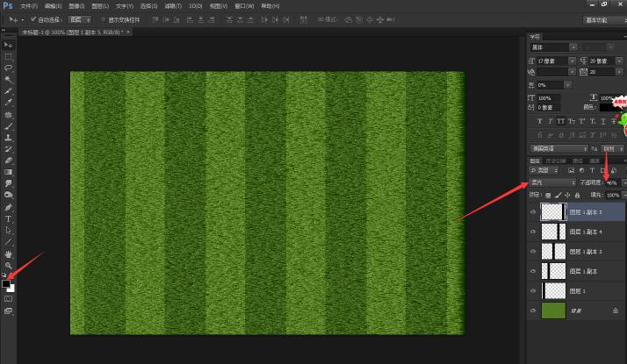Open the 图像(I) menu
Image resolution: width=627 pixels, height=364 pixels.
pyautogui.click(x=76, y=5)
